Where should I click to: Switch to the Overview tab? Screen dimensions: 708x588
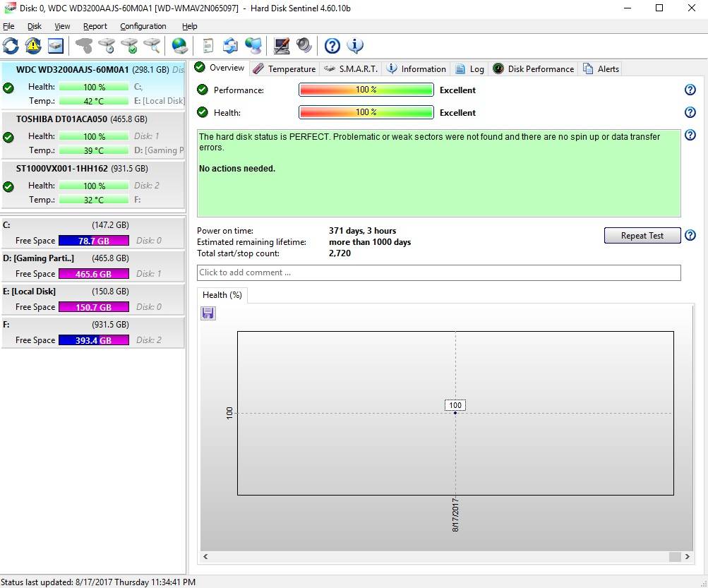220,68
